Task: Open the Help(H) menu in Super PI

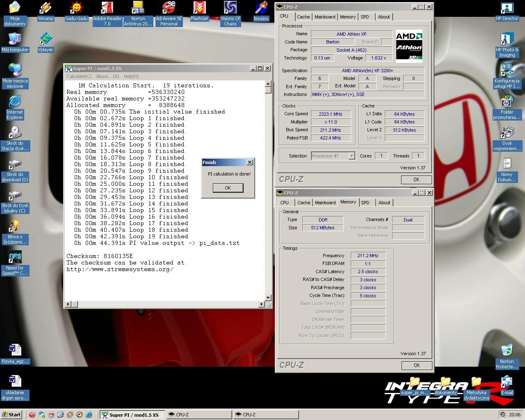Action: point(131,76)
